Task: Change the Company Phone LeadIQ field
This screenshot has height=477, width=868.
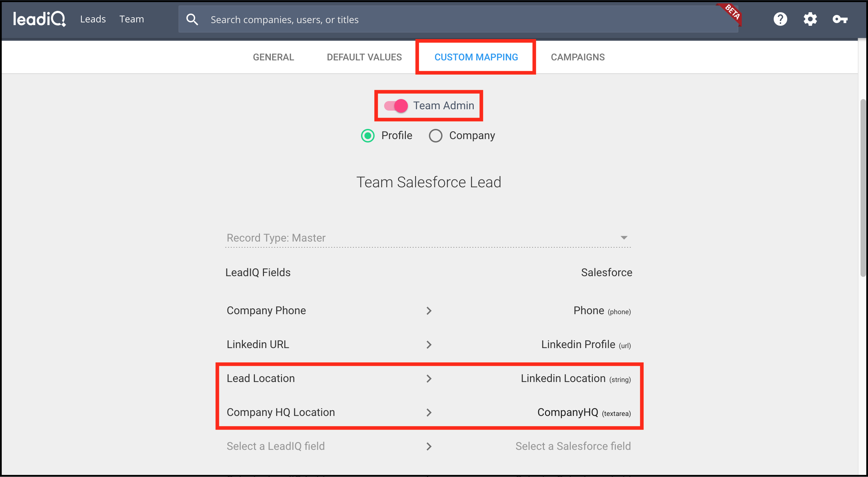Action: 266,310
